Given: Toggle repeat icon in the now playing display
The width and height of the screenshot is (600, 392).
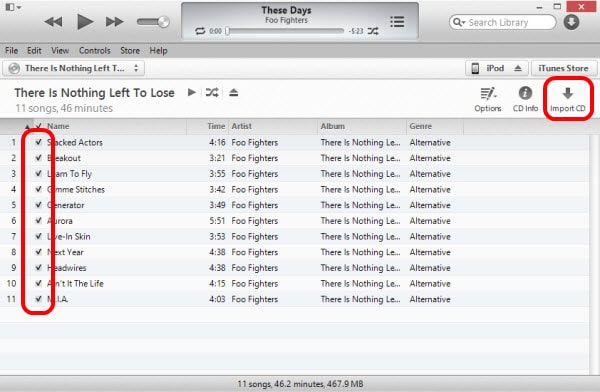Looking at the screenshot, I should 200,31.
